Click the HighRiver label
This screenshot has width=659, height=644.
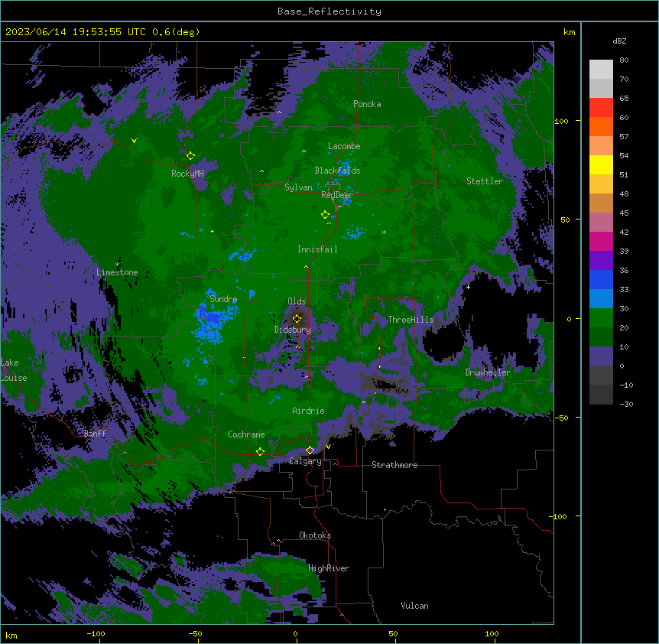click(329, 568)
